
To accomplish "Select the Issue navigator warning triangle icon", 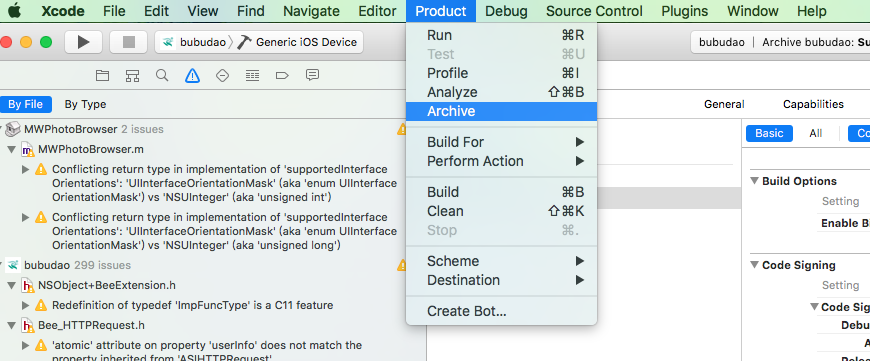I will [x=192, y=75].
